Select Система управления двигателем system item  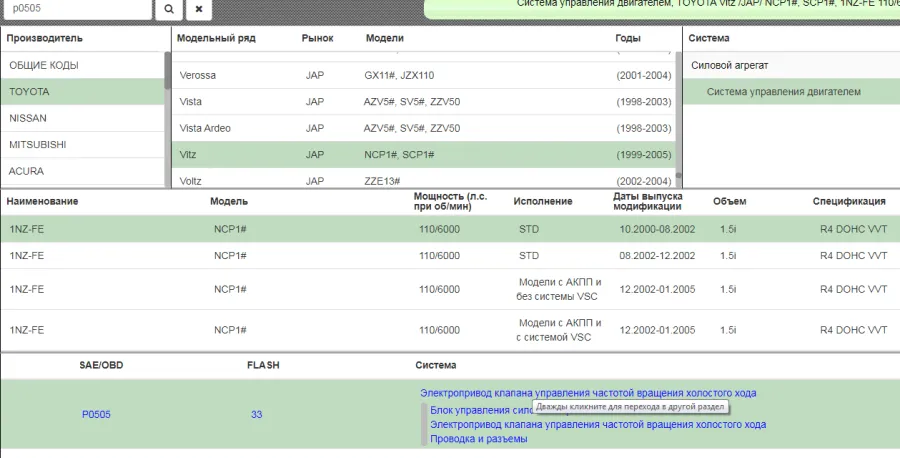(x=792, y=92)
